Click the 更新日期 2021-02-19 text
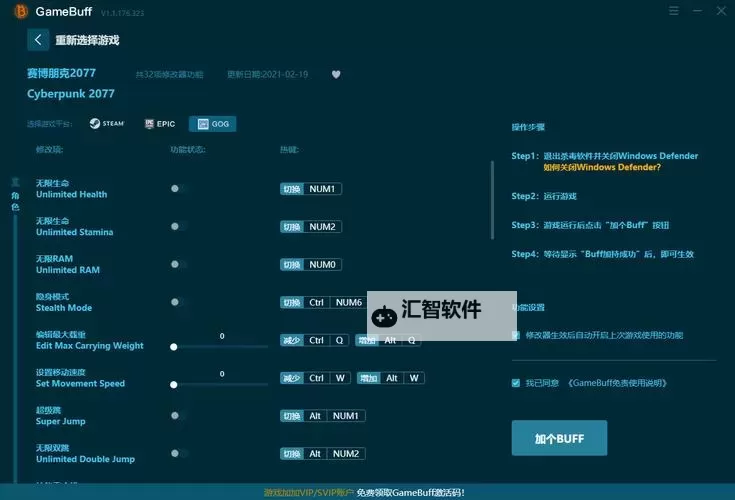 268,74
